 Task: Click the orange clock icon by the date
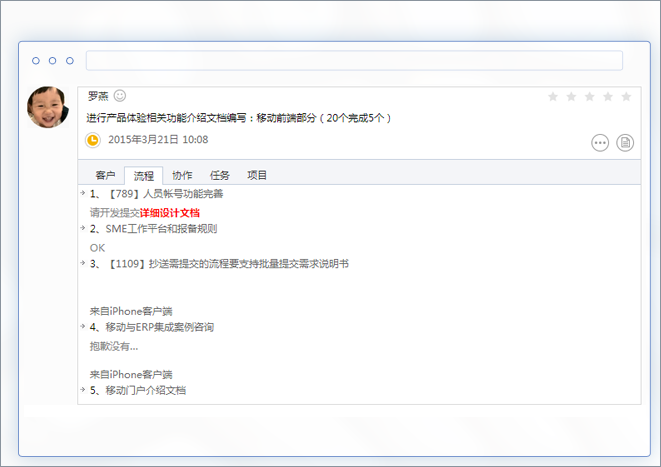coord(93,140)
